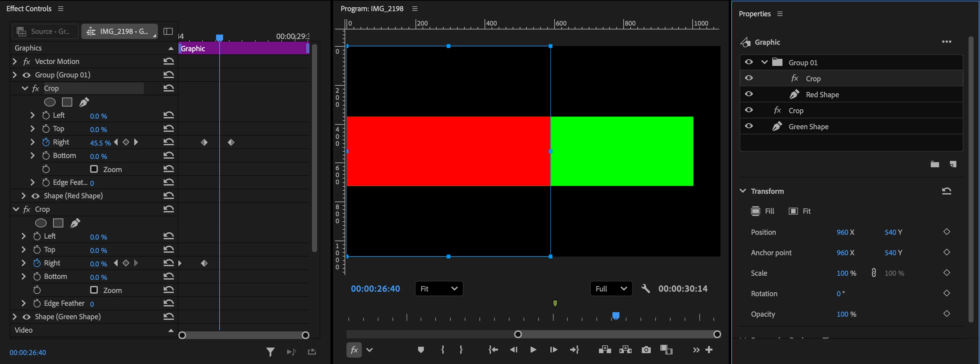Create ellipse mask on the upper Crop effect

[x=50, y=102]
